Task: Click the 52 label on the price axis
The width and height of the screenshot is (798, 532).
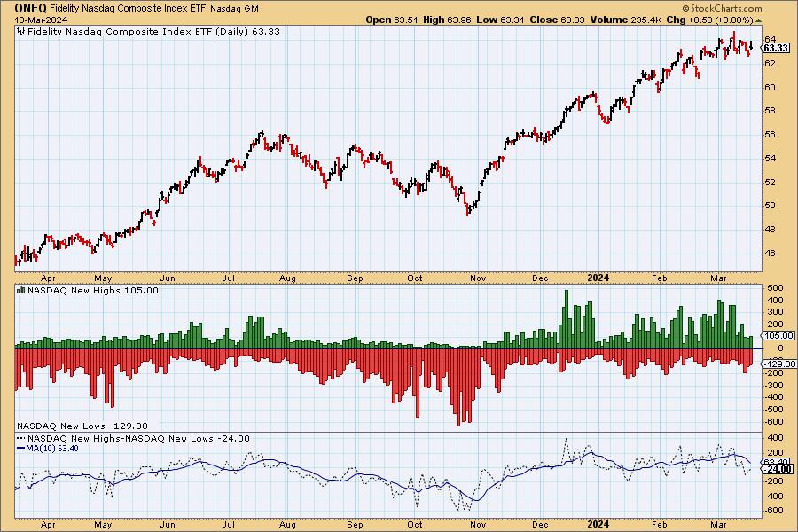Action: 770,182
